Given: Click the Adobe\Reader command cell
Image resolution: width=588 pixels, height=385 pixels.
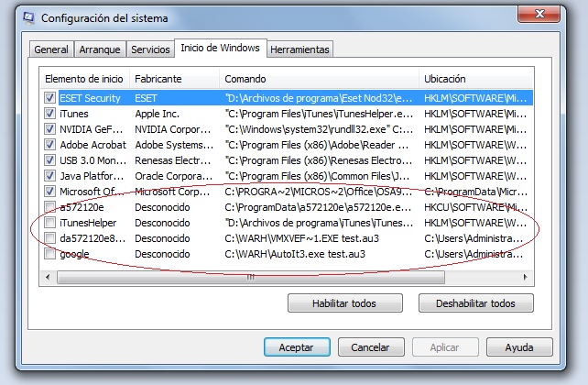Looking at the screenshot, I should [317, 145].
